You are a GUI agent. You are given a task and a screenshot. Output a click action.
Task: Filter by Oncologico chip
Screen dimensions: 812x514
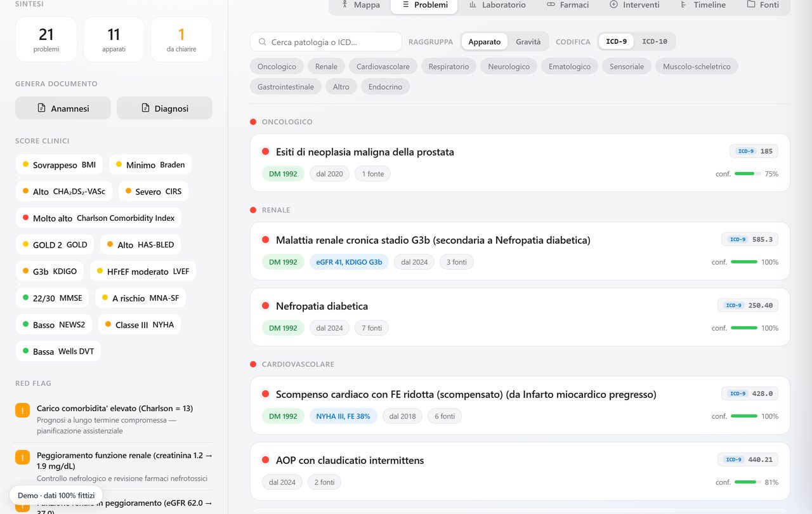[x=277, y=67]
